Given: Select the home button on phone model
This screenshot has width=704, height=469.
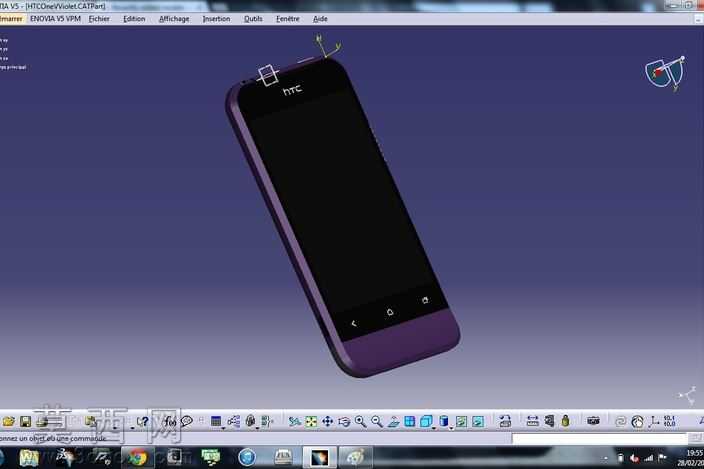Looking at the screenshot, I should [x=390, y=311].
